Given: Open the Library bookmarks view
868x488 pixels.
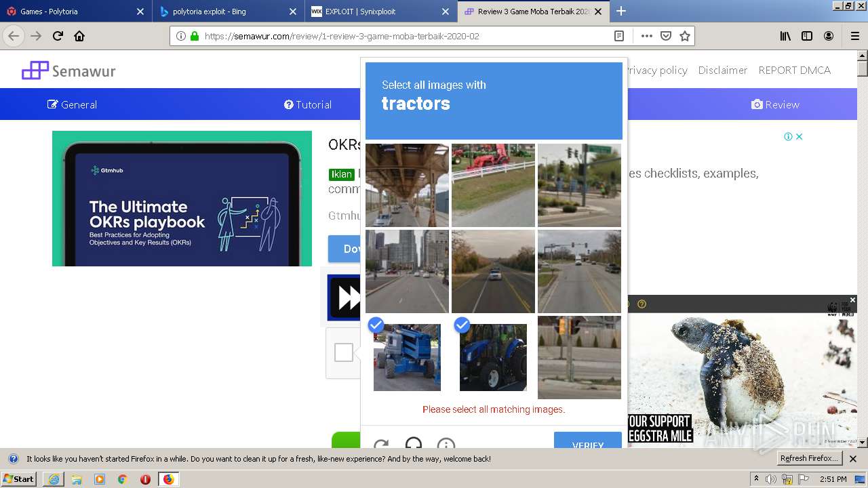Looking at the screenshot, I should tap(785, 36).
